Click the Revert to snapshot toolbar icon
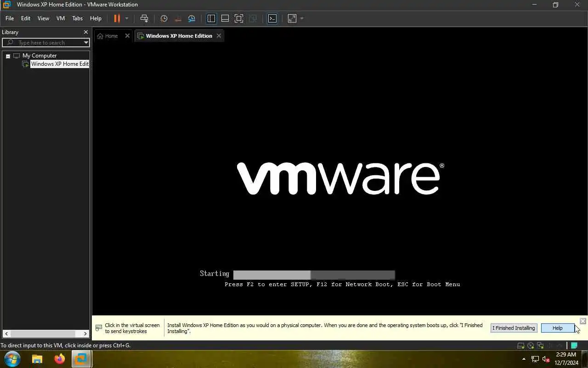 (178, 18)
